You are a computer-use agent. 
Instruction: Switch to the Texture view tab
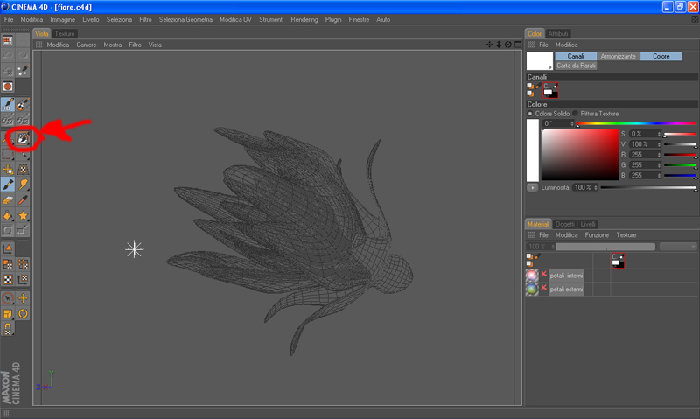click(x=65, y=33)
